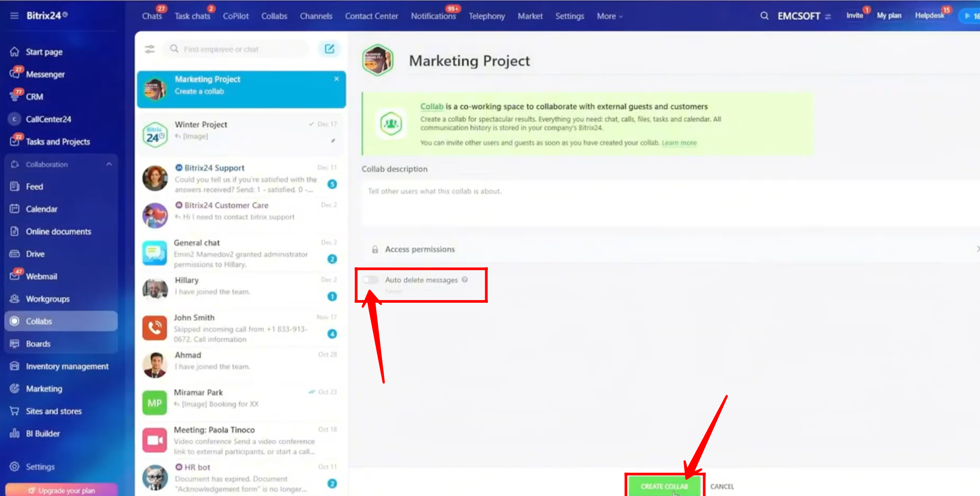Open the chat list filter settings icon
This screenshot has width=980, height=496.
(x=150, y=49)
